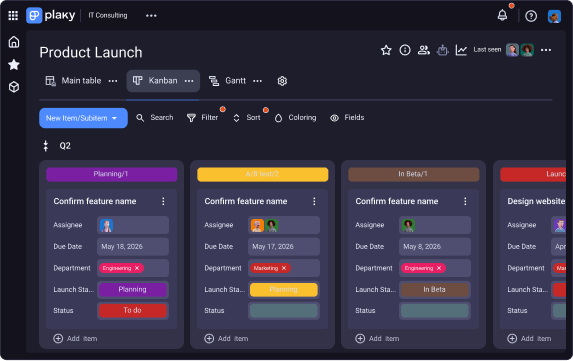Click the May 18, 2026 due date
The width and height of the screenshot is (573, 361).
pos(133,247)
